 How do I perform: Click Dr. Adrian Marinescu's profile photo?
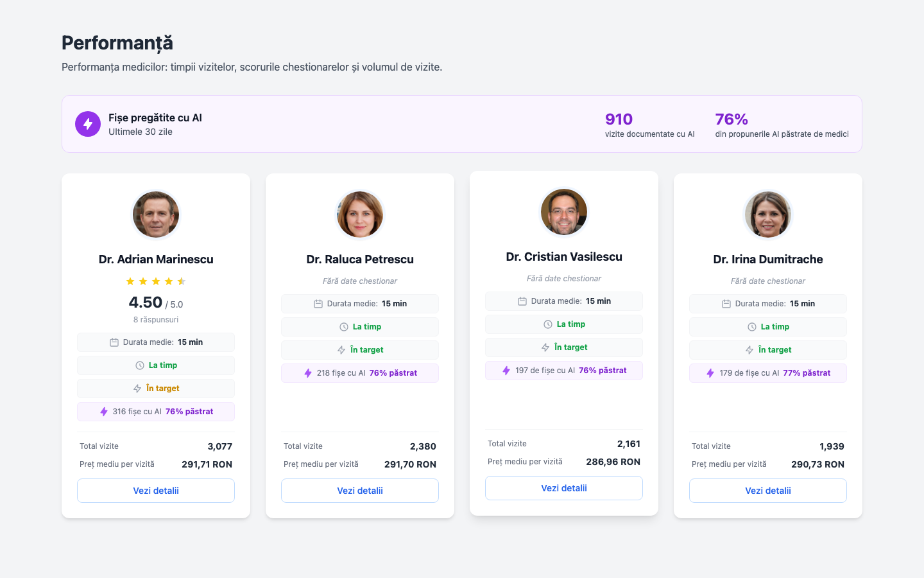tap(156, 215)
